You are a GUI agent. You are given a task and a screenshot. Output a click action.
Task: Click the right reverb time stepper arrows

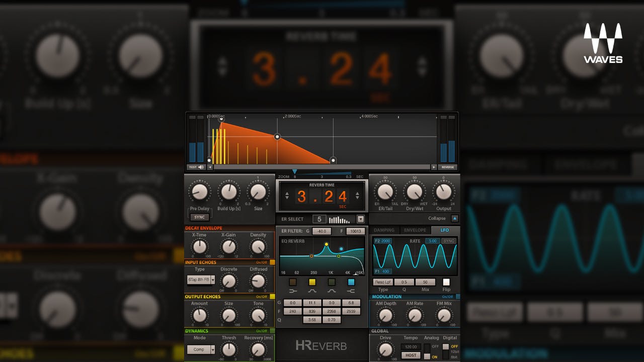pyautogui.click(x=357, y=196)
